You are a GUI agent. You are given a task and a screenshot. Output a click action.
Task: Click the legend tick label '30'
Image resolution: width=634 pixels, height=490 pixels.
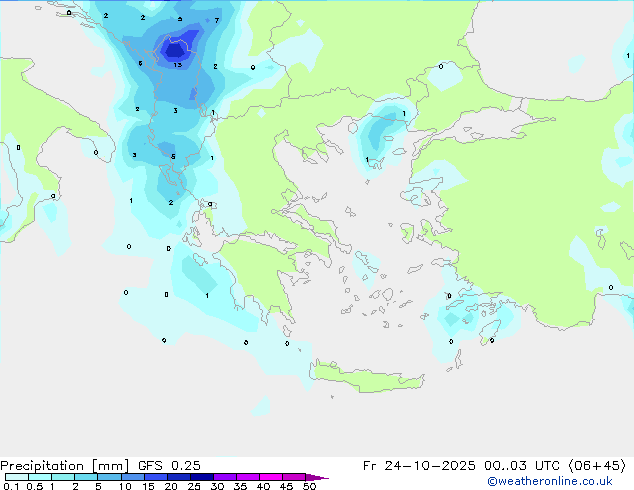(218, 486)
